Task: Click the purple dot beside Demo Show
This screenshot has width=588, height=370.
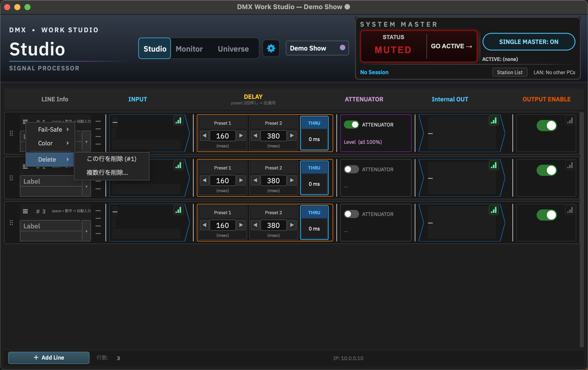Action: [342, 48]
